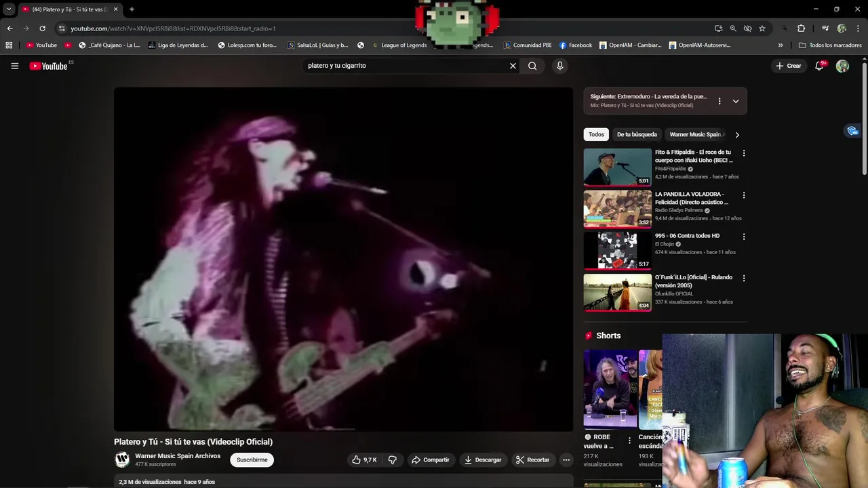This screenshot has height=488, width=868.
Task: Close the Platero y Tú tab
Action: pos(115,9)
